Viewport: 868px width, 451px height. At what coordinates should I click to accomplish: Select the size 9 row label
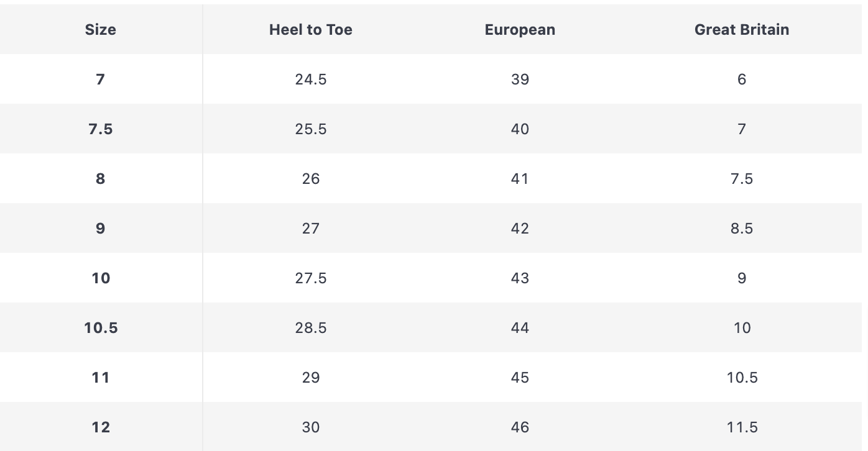pos(100,228)
